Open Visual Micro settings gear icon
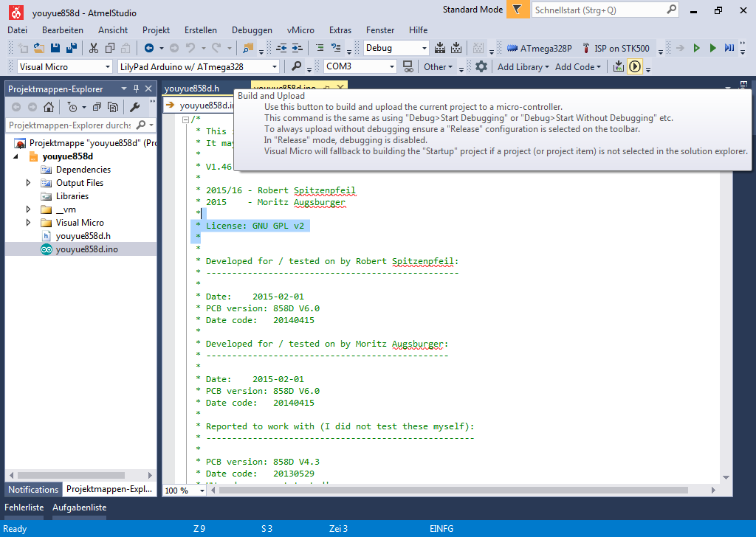This screenshot has width=756, height=537. [x=481, y=66]
